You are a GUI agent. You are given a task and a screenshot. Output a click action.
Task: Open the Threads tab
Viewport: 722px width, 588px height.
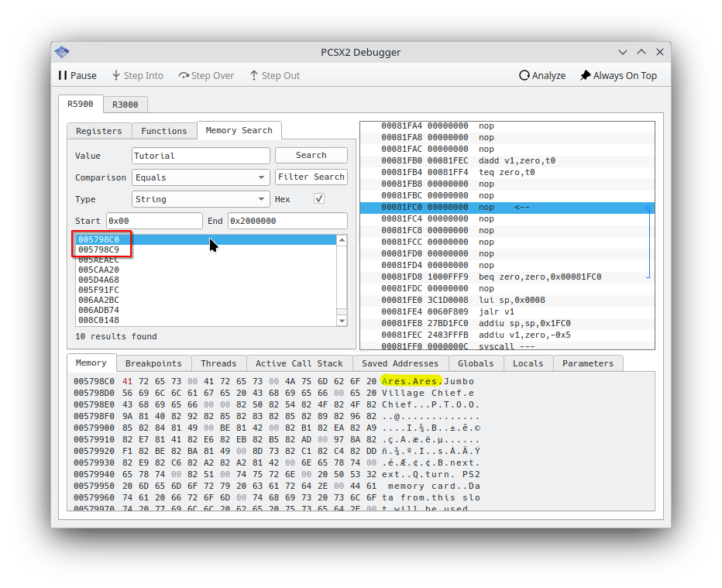218,363
